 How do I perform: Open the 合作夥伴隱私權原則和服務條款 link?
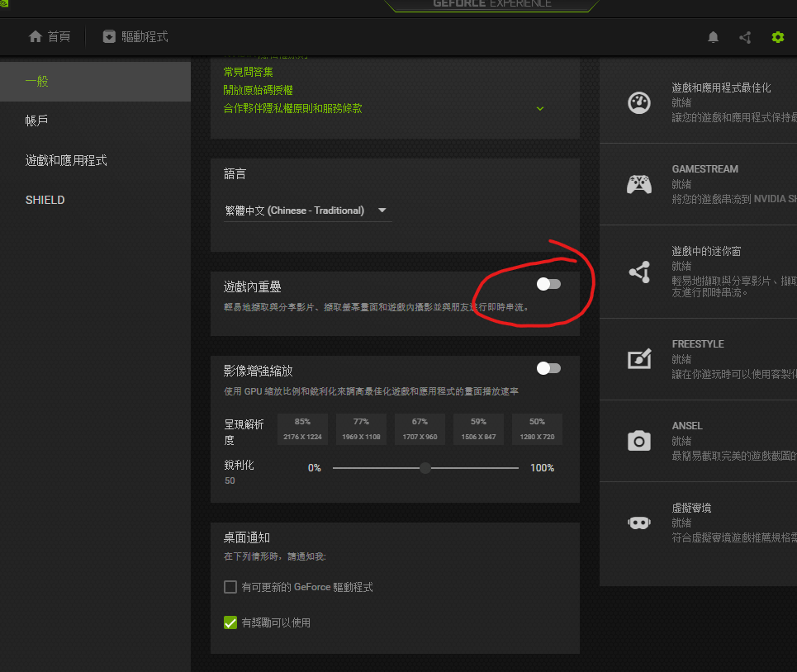292,109
